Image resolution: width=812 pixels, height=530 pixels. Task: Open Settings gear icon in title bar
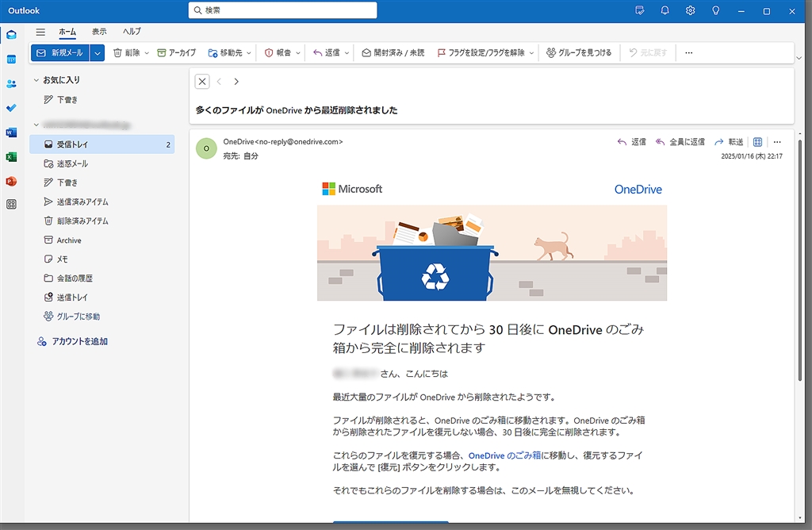[x=691, y=10]
